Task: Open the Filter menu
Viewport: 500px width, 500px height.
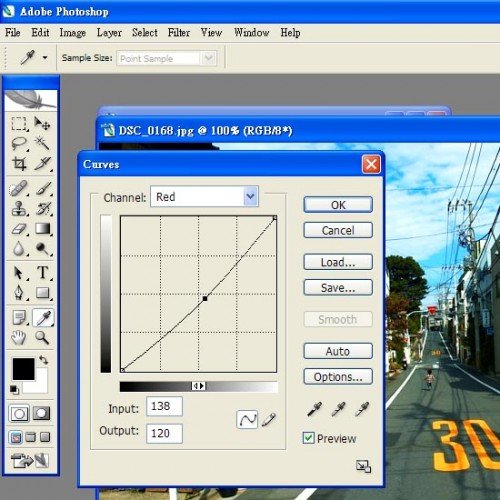Action: (179, 33)
